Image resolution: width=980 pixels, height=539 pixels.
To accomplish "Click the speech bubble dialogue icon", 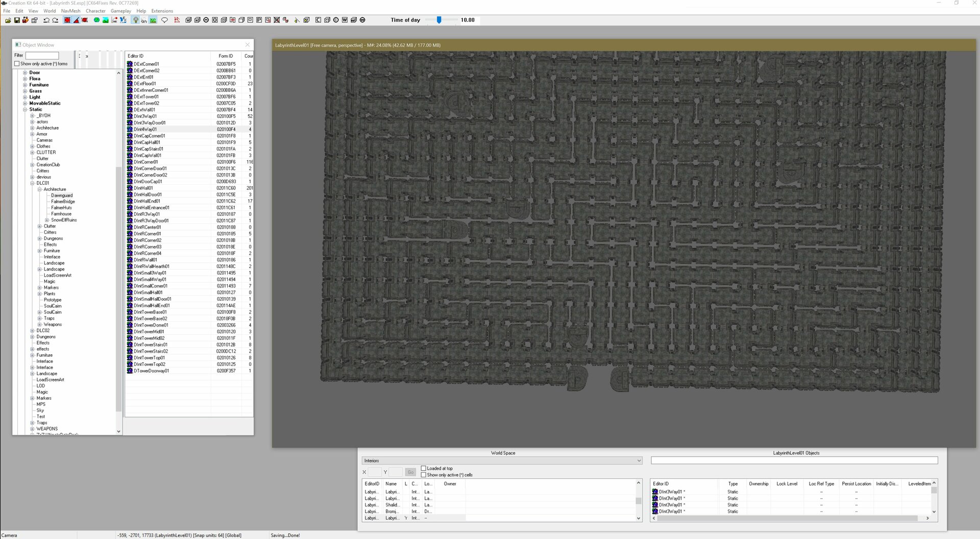I will click(164, 20).
